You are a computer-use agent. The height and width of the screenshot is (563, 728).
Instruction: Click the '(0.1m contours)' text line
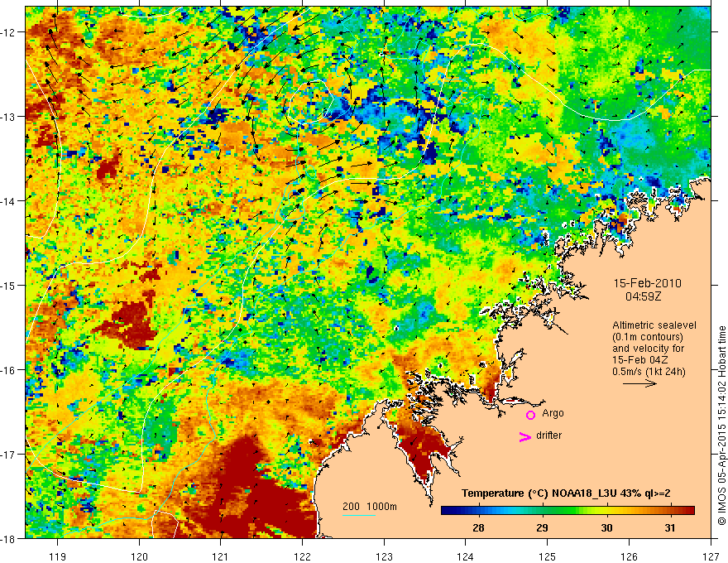tap(648, 337)
